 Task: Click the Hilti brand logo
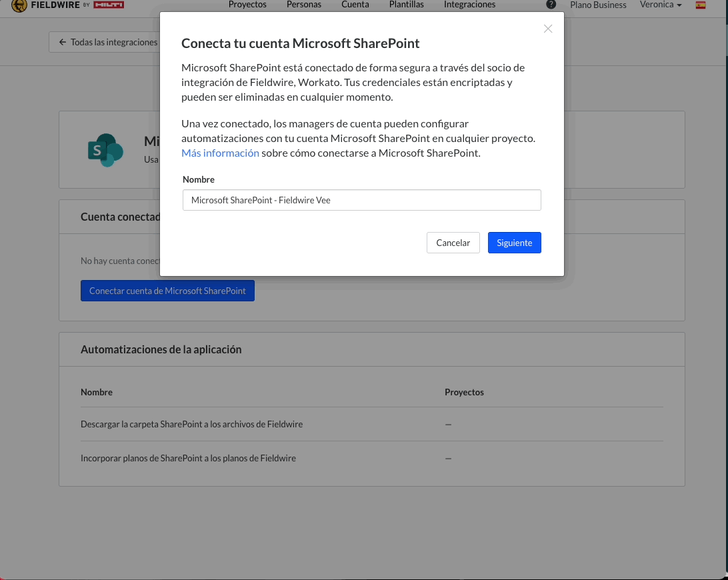[109, 5]
